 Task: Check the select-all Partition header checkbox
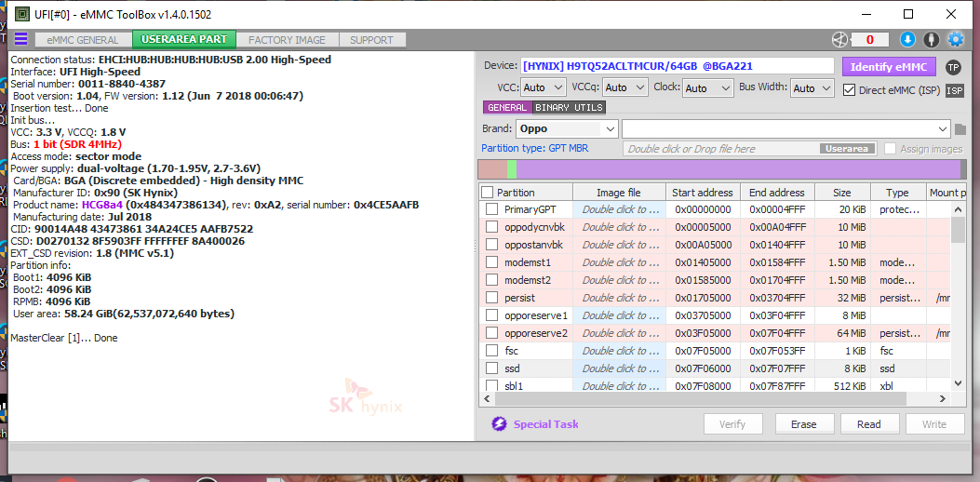pyautogui.click(x=488, y=192)
